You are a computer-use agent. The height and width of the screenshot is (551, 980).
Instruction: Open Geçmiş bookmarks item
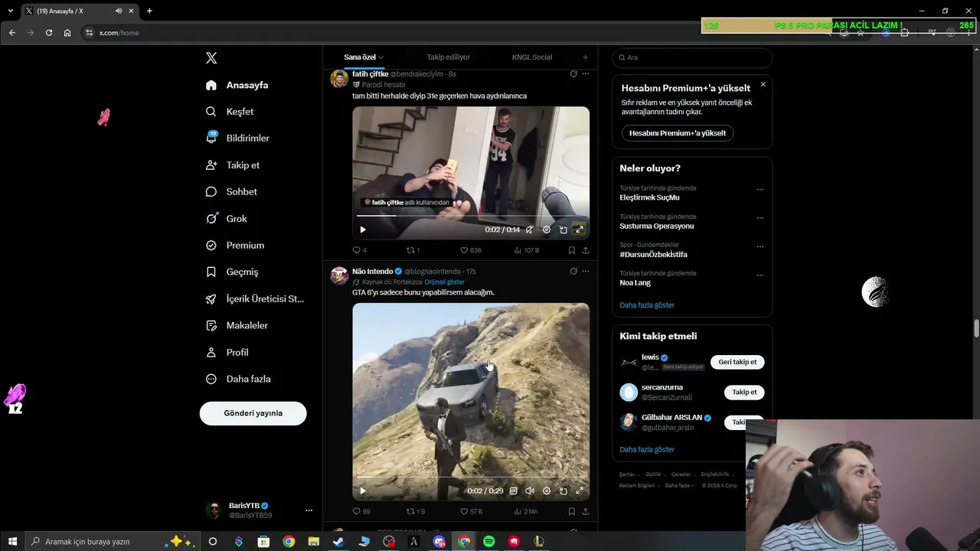pyautogui.click(x=232, y=272)
